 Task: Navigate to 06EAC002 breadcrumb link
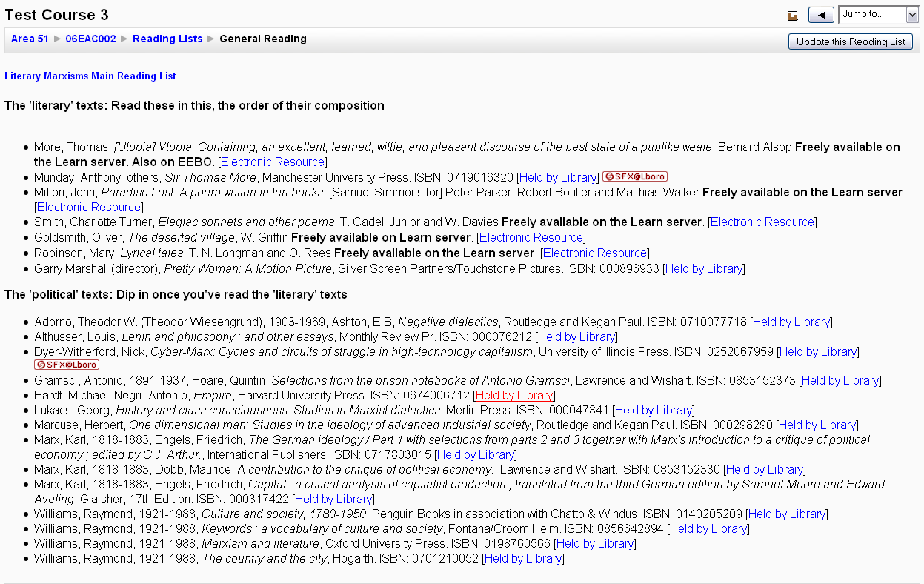[x=90, y=39]
